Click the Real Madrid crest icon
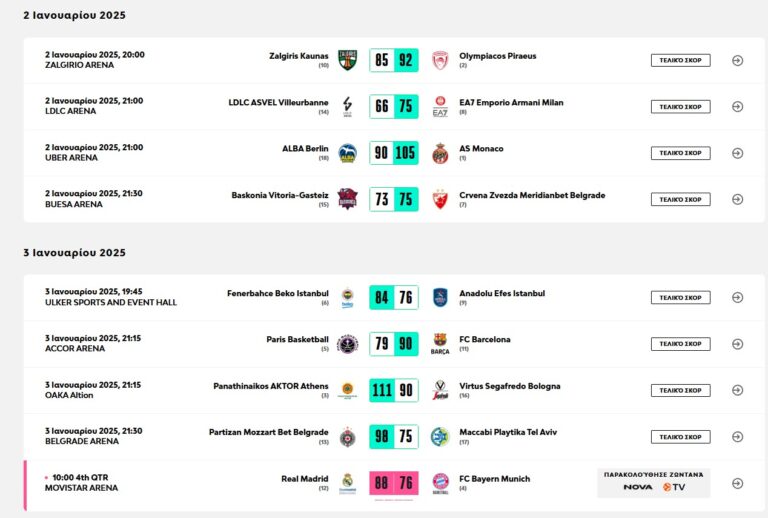 (347, 483)
